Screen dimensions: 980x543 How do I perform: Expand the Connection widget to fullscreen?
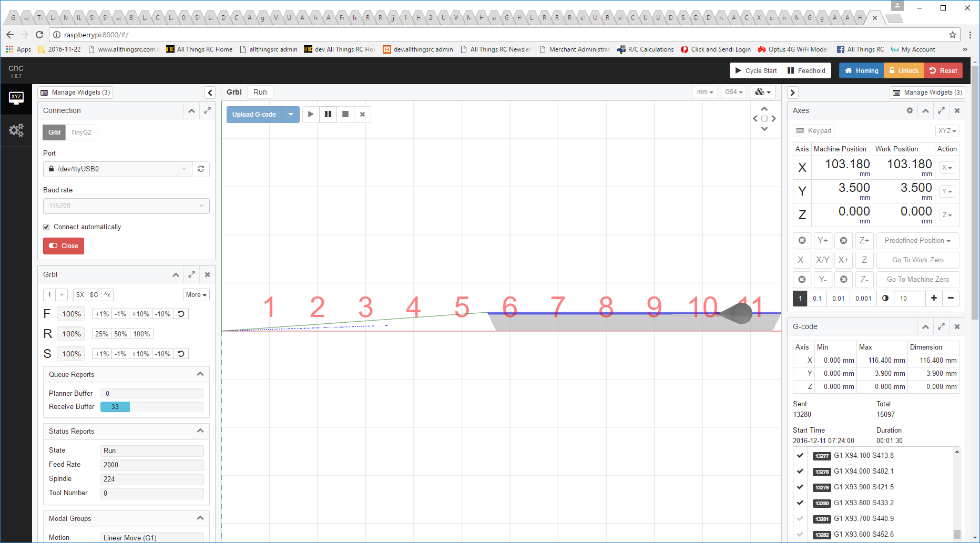click(x=207, y=110)
